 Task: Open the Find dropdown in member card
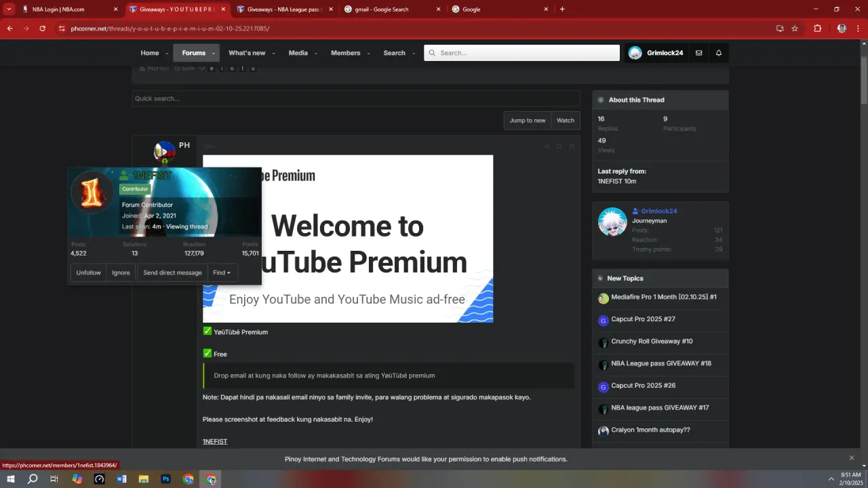click(x=222, y=272)
